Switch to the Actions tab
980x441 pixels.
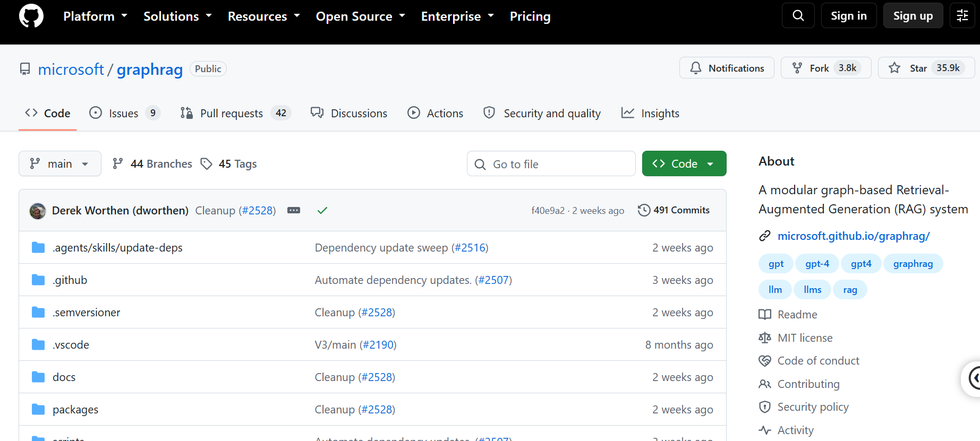(x=435, y=113)
